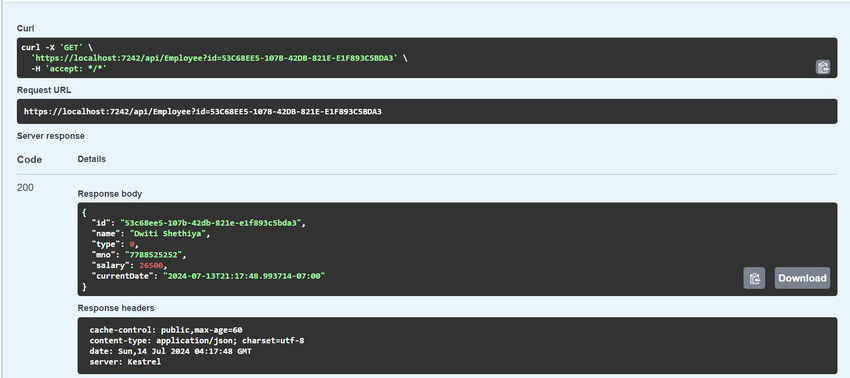Copy the response body to clipboard
The image size is (850, 378).
(754, 278)
